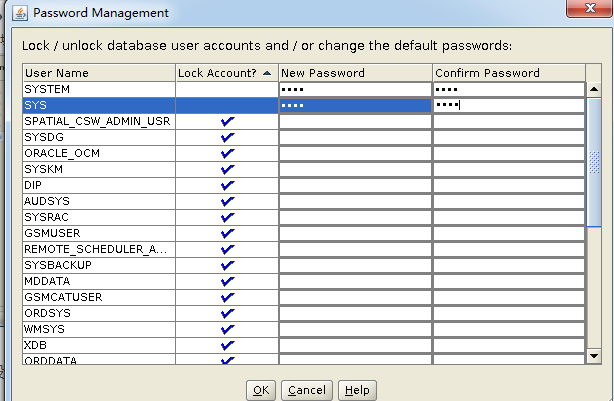This screenshot has height=401, width=614.
Task: Unlock the AUDSYS account
Action: point(227,201)
